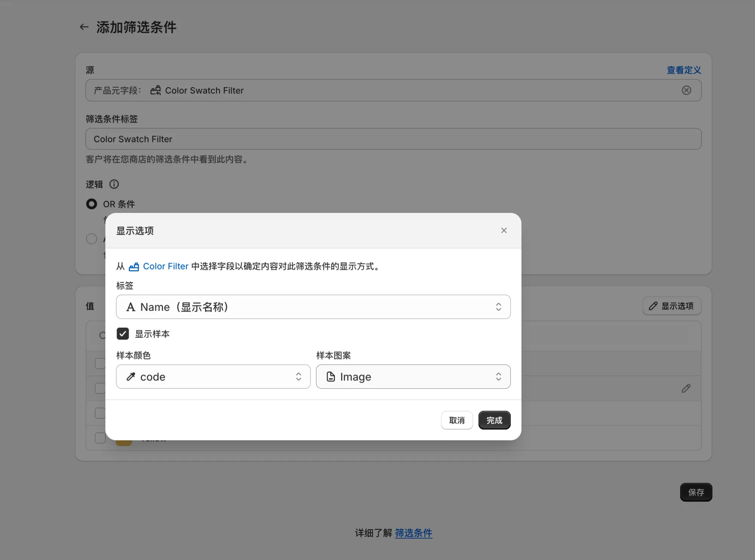Click the pencil icon on the 显示选项 button
The height and width of the screenshot is (560, 755).
[x=653, y=306]
